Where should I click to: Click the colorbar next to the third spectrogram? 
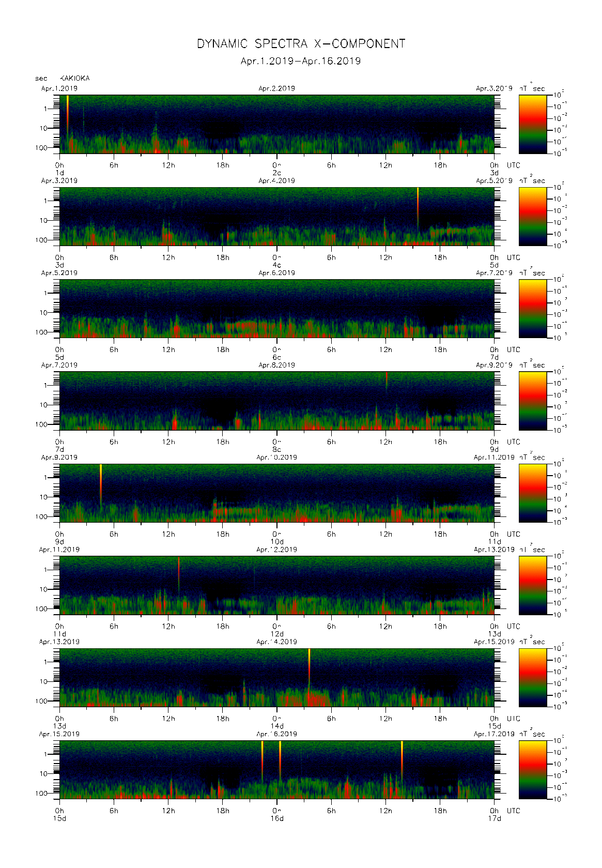(x=532, y=309)
